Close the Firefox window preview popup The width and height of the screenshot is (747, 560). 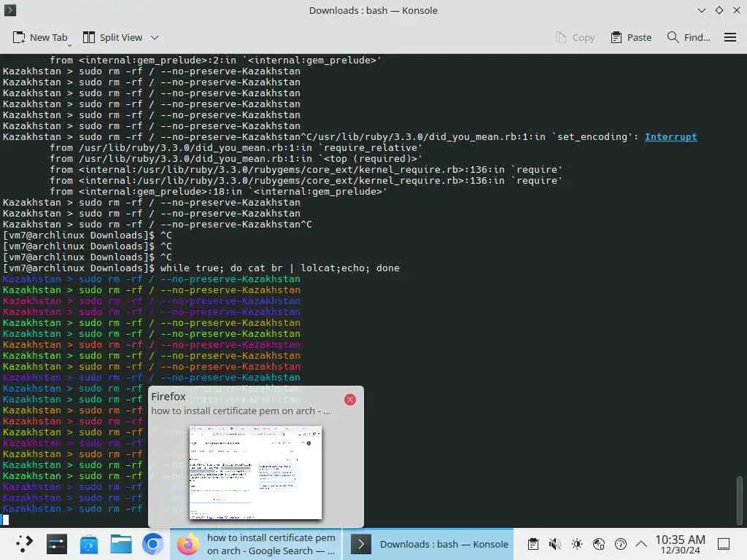point(350,400)
